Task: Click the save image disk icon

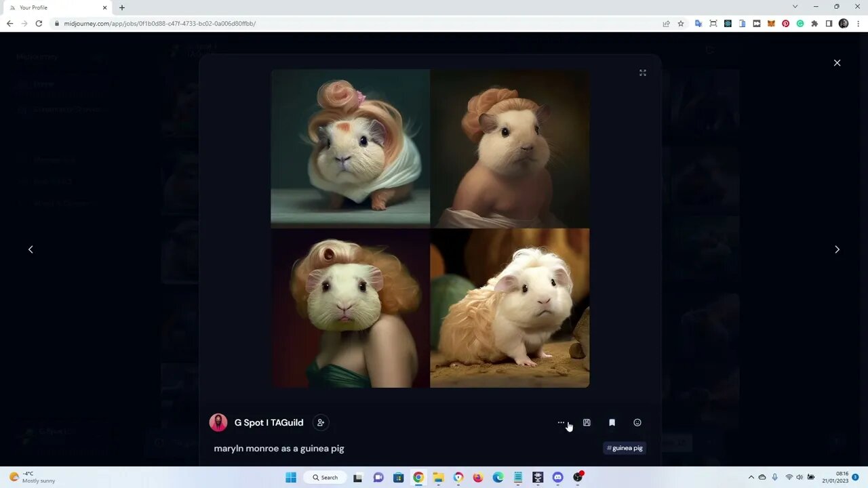Action: (587, 422)
